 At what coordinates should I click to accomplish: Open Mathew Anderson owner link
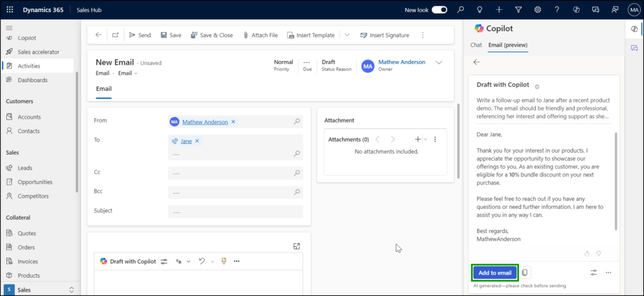pos(402,62)
